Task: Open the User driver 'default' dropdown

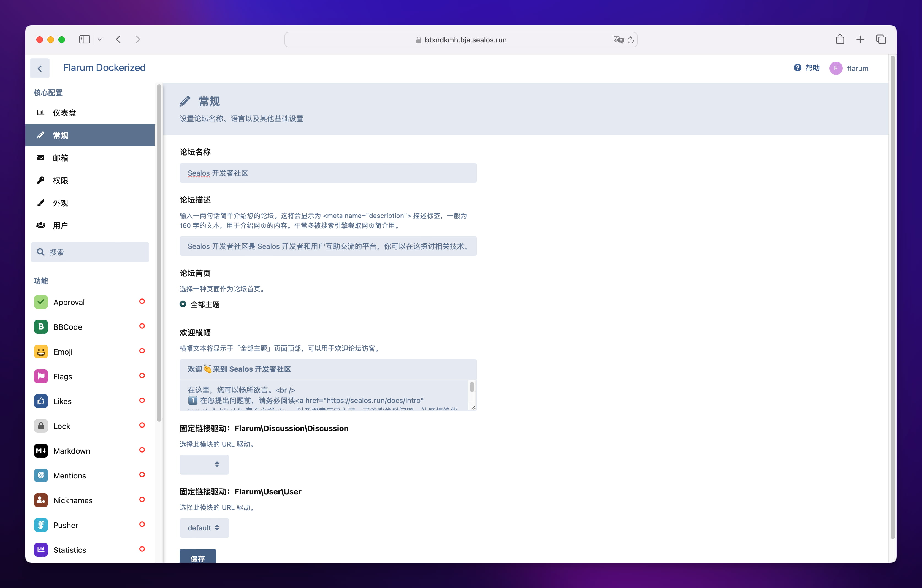Action: (x=204, y=528)
